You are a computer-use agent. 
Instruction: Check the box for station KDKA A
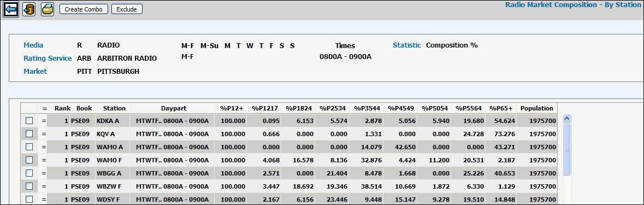(29, 121)
